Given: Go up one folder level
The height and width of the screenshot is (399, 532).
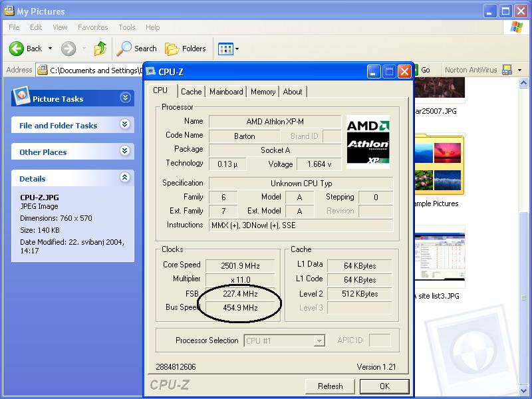Looking at the screenshot, I should click(x=100, y=49).
